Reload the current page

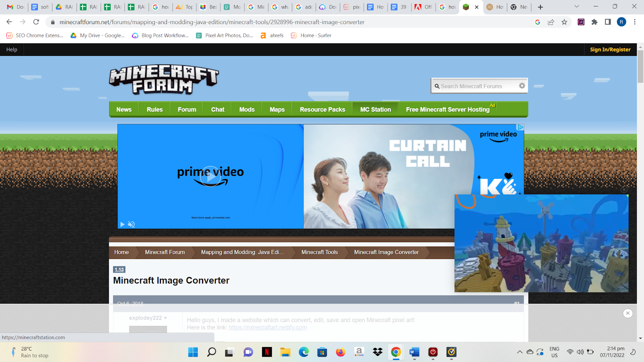click(x=36, y=22)
